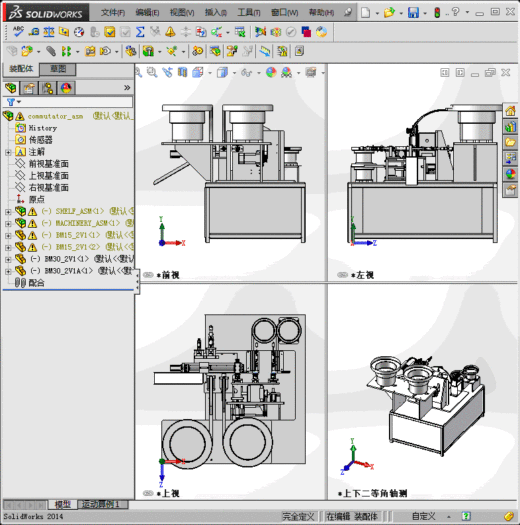The width and height of the screenshot is (520, 525).
Task: Click the Zoom to Area magnifier icon
Action: tap(152, 72)
